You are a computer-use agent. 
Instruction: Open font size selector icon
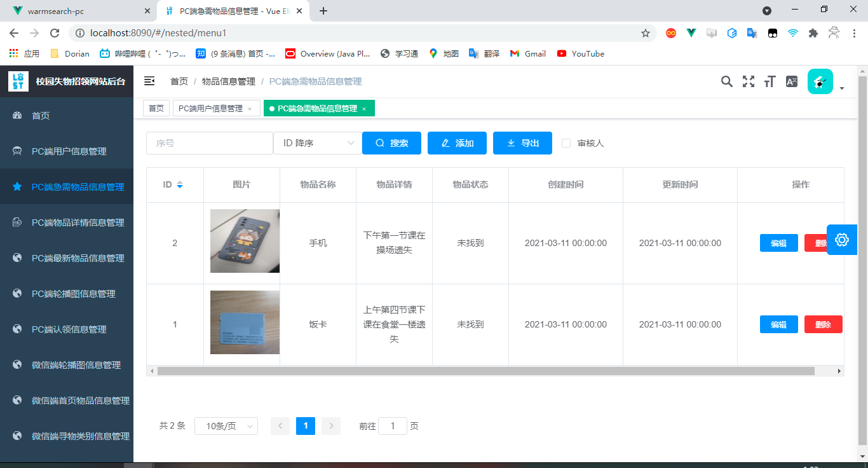(x=770, y=81)
